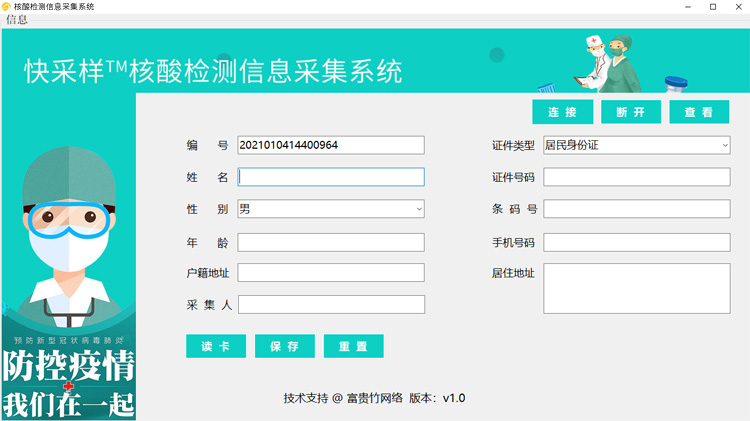Screen dimensions: 750x421
Task: Click the 读卡 read card button
Action: point(216,346)
